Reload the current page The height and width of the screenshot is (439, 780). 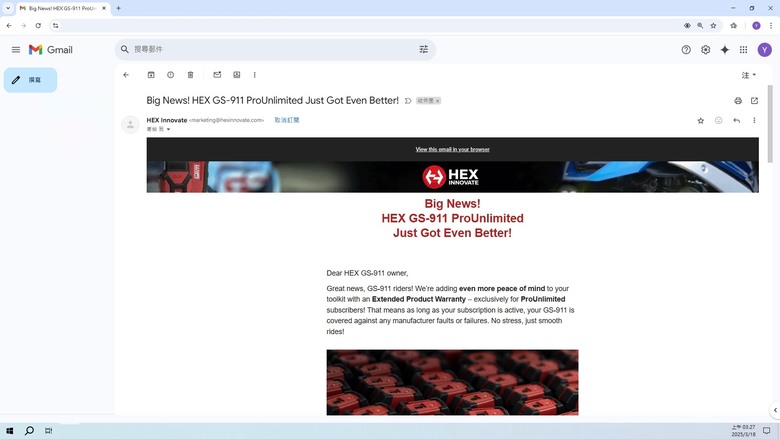(x=38, y=25)
